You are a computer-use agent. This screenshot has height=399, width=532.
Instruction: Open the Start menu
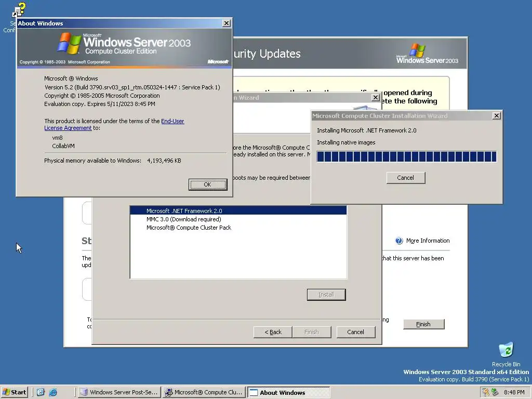click(x=14, y=392)
